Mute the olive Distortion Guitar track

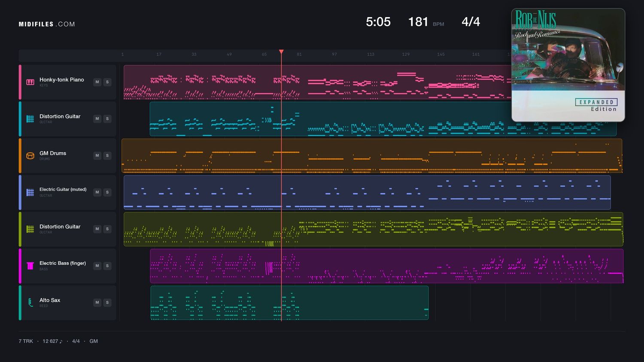[97, 229]
